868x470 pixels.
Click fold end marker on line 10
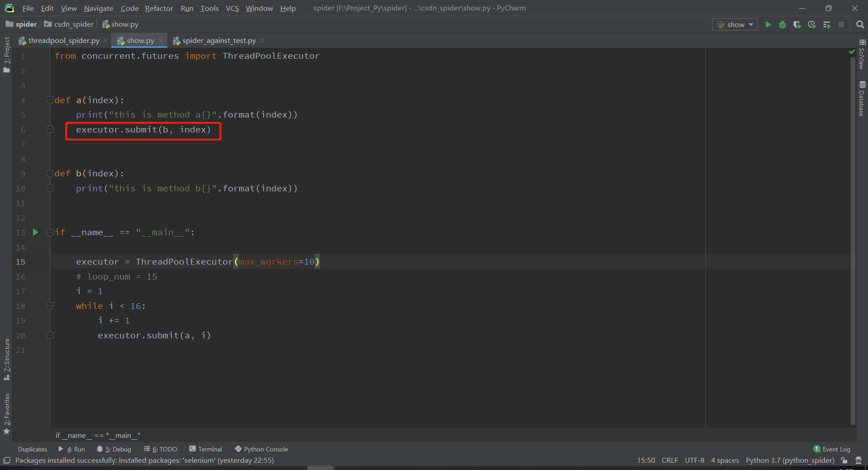(x=50, y=188)
